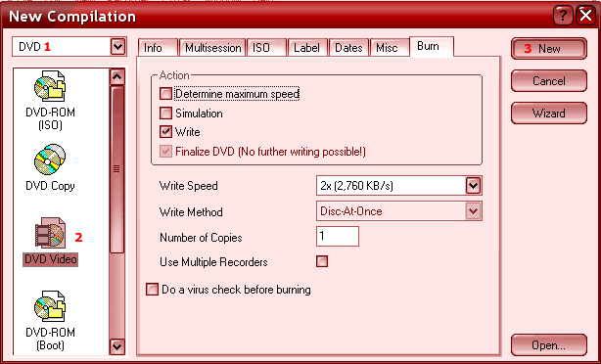Select the Burn tab
The image size is (601, 364).
tap(432, 46)
